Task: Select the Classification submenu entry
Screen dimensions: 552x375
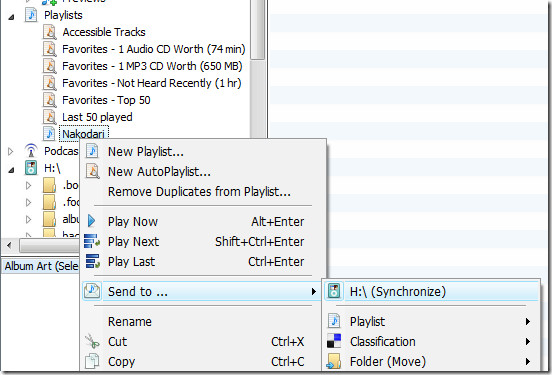Action: click(432, 341)
